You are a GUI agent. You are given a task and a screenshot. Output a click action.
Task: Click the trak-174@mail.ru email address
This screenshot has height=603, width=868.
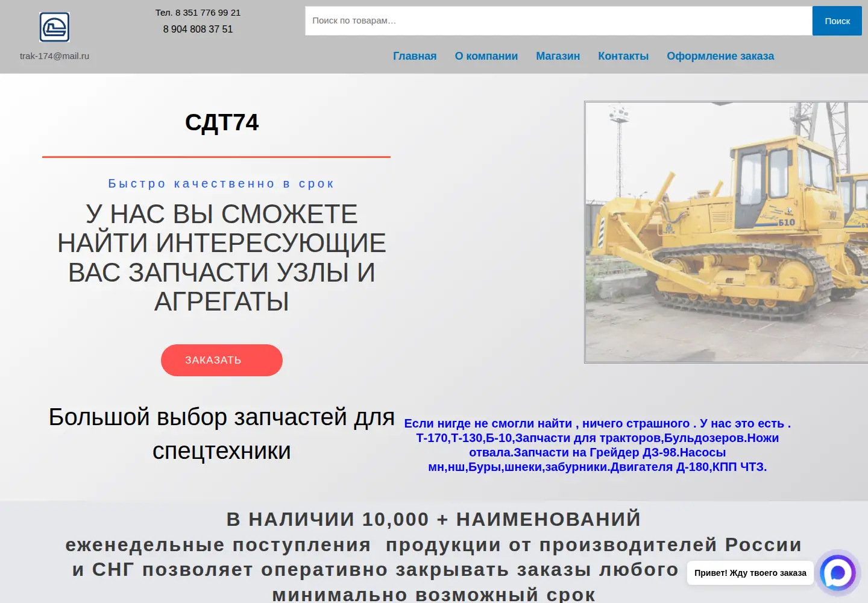[54, 56]
